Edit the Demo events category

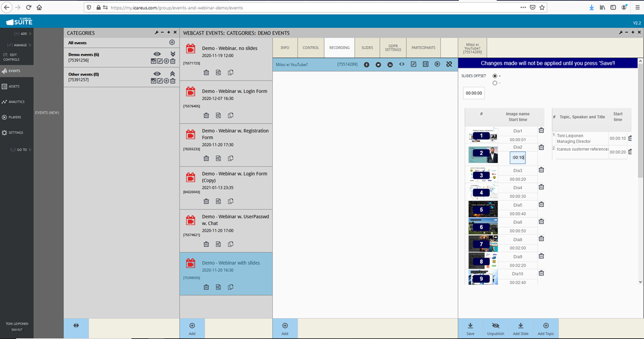pos(160,61)
